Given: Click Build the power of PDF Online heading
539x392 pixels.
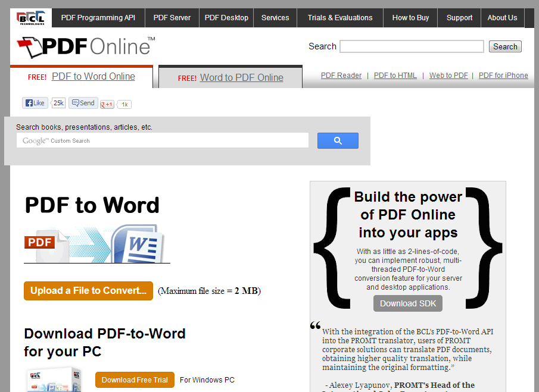Looking at the screenshot, I should [408, 215].
